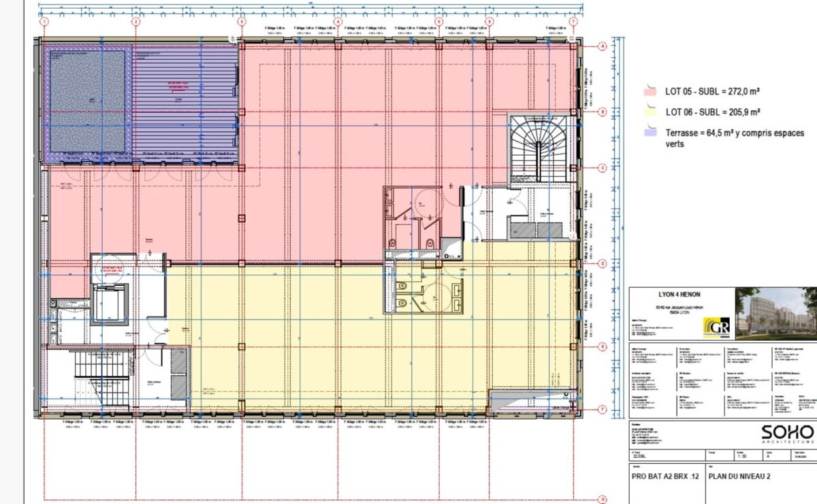The width and height of the screenshot is (817, 504).
Task: Select the LOT 05 - SUBL legend text
Action: [x=712, y=89]
